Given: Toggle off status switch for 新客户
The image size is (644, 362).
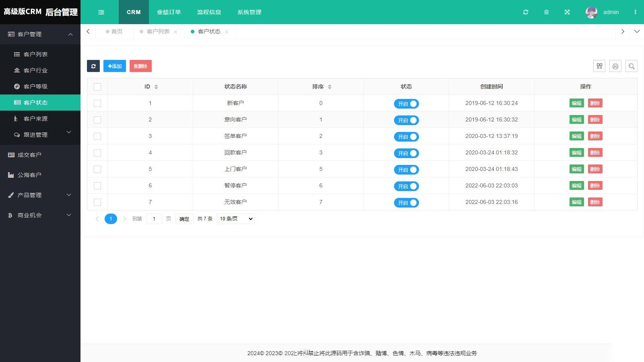Looking at the screenshot, I should point(406,104).
